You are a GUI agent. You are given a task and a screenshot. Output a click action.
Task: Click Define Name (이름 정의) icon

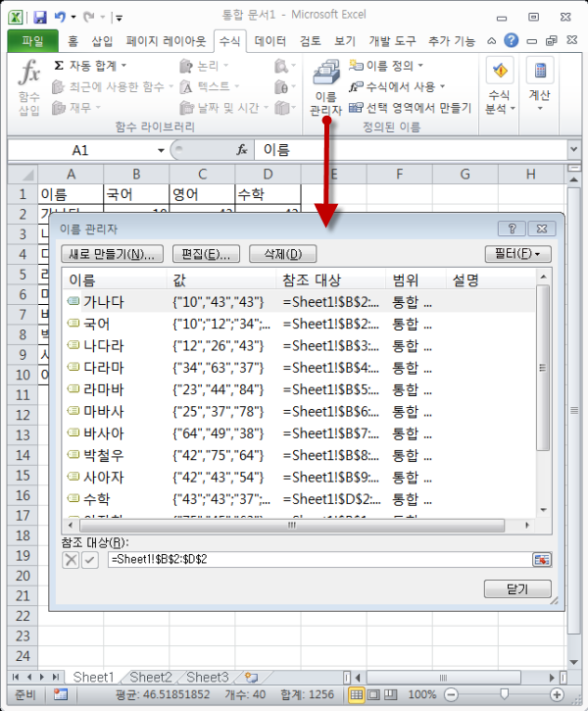click(356, 66)
